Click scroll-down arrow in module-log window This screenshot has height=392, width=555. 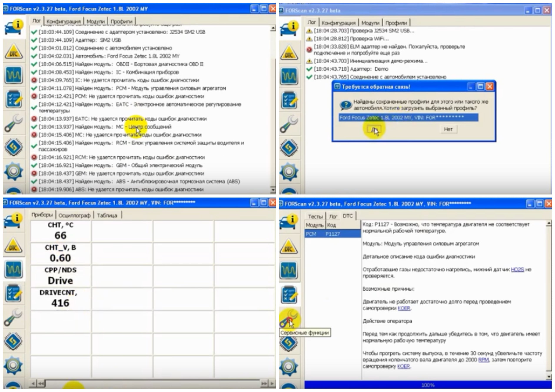(273, 190)
